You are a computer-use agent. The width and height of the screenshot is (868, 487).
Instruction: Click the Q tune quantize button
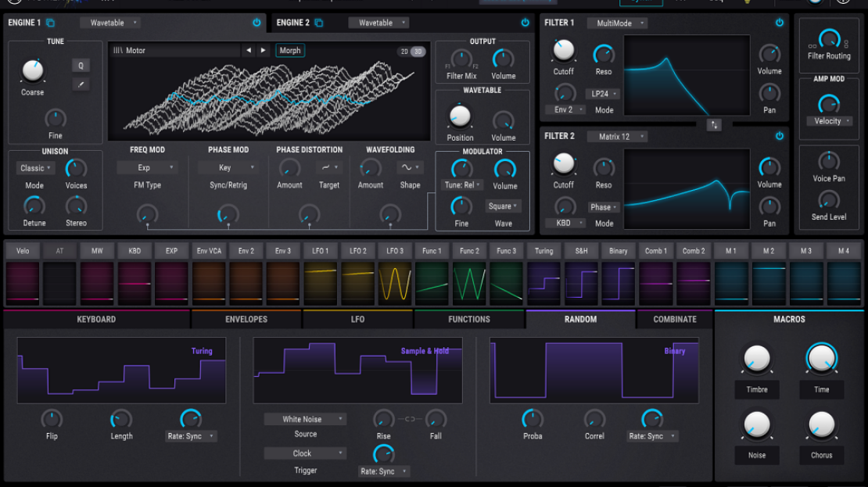click(x=81, y=66)
